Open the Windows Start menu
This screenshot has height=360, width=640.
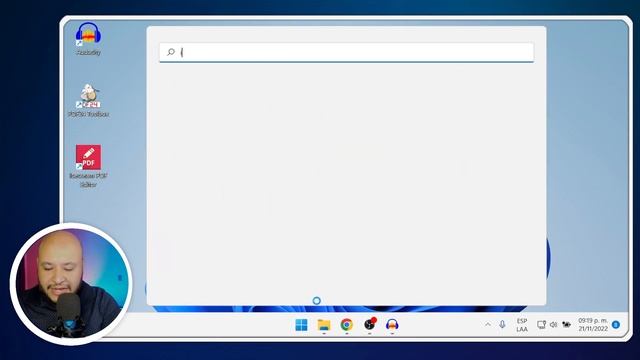click(301, 325)
